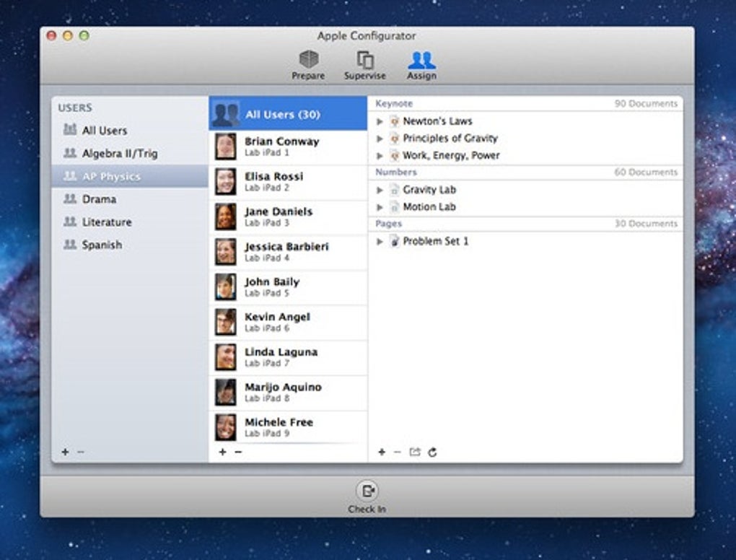Expand Newton's Laws disclosure triangle

[380, 121]
